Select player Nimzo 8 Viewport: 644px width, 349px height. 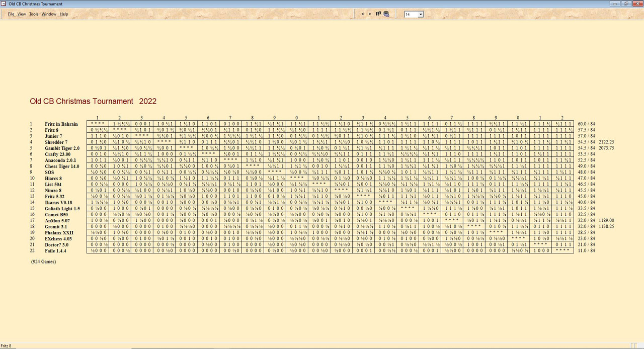click(53, 191)
